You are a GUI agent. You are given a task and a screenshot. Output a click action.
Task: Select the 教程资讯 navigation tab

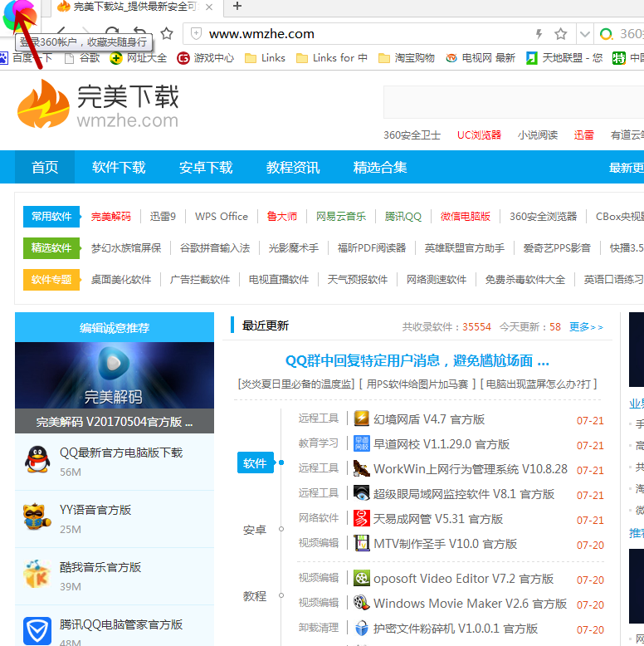click(x=293, y=167)
